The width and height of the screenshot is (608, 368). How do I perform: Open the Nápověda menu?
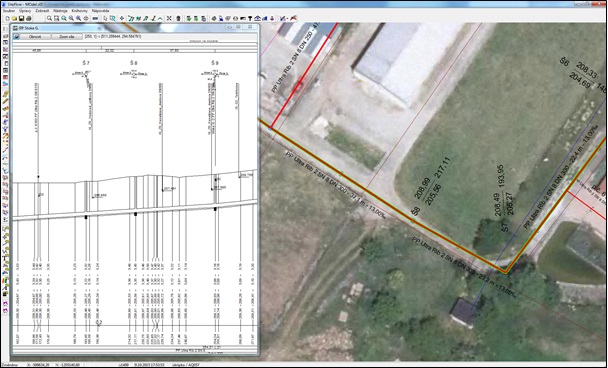(x=100, y=10)
